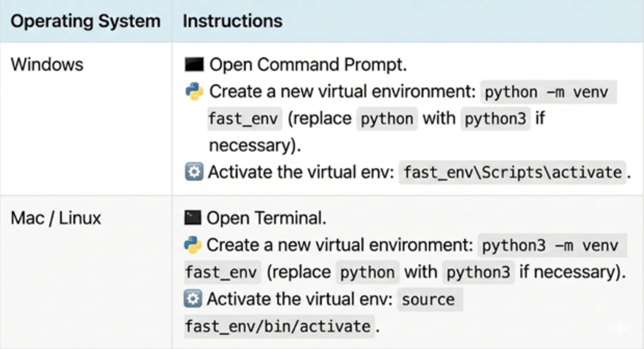Click 'Open Command Prompt.' text
644x349 pixels.
click(x=308, y=64)
